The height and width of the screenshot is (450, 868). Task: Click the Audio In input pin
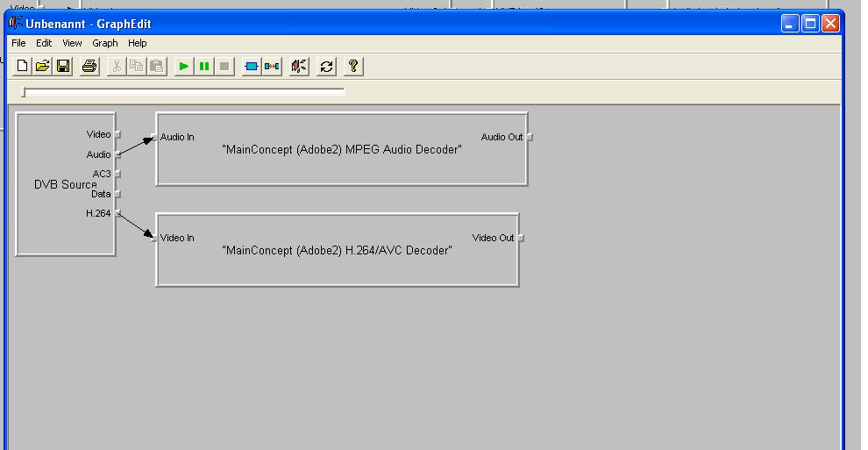tap(154, 137)
